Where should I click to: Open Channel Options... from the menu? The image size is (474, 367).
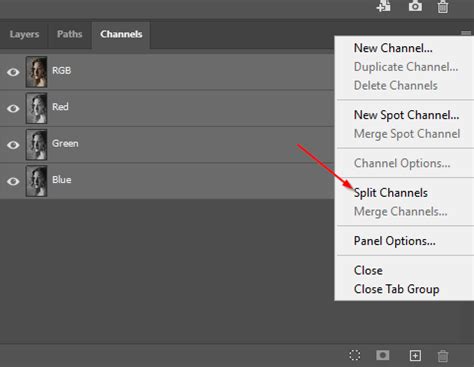click(x=402, y=163)
